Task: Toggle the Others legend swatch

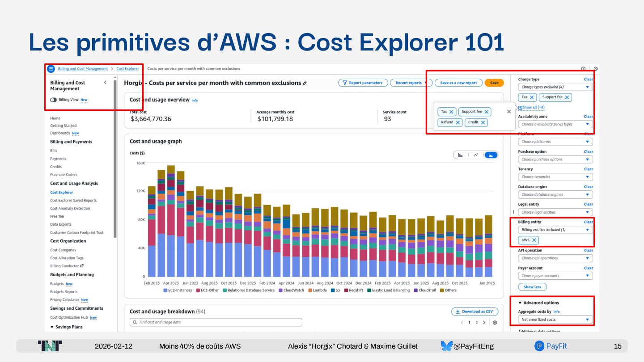Action: (442, 290)
